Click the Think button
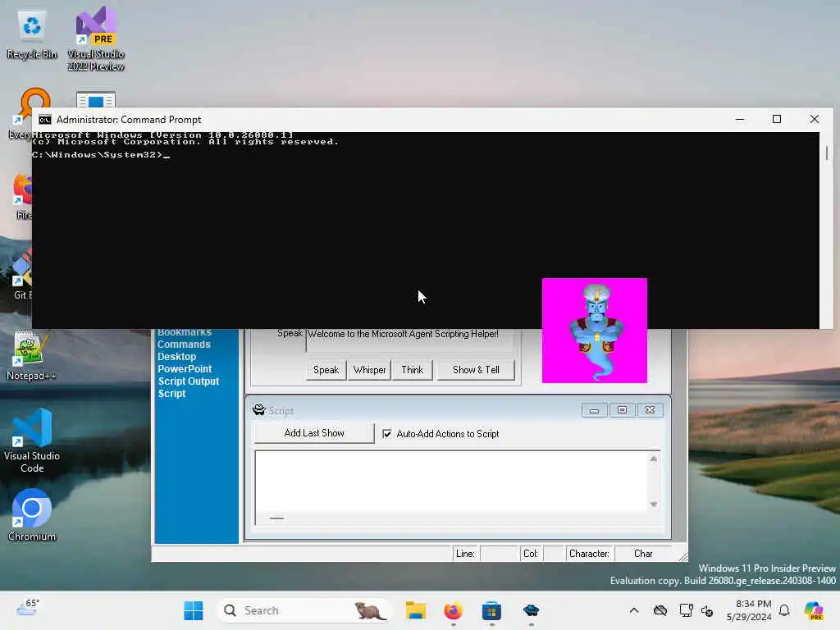Screen dimensions: 840x630 click(x=412, y=370)
